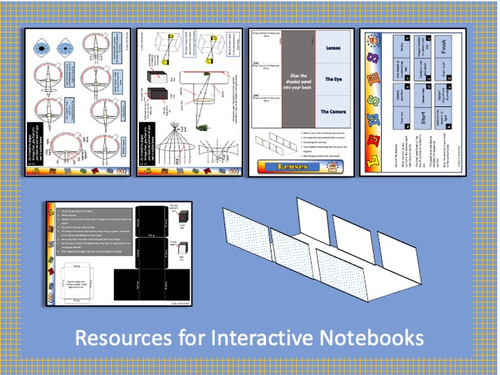The height and width of the screenshot is (375, 500).
Task: Click the 3D folded foldable illustration
Action: (322, 250)
